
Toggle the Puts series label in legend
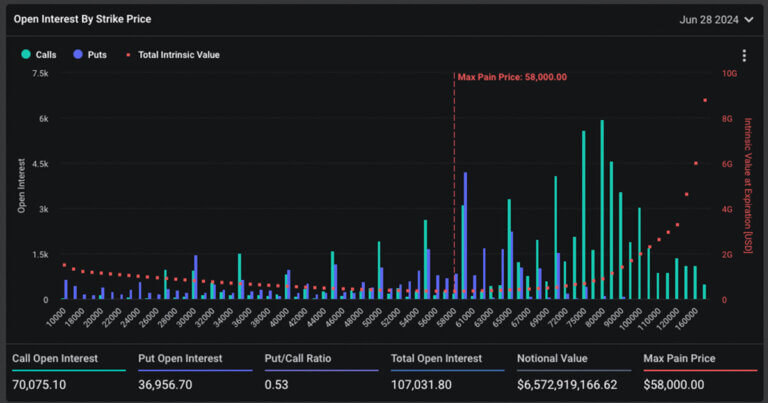click(98, 55)
